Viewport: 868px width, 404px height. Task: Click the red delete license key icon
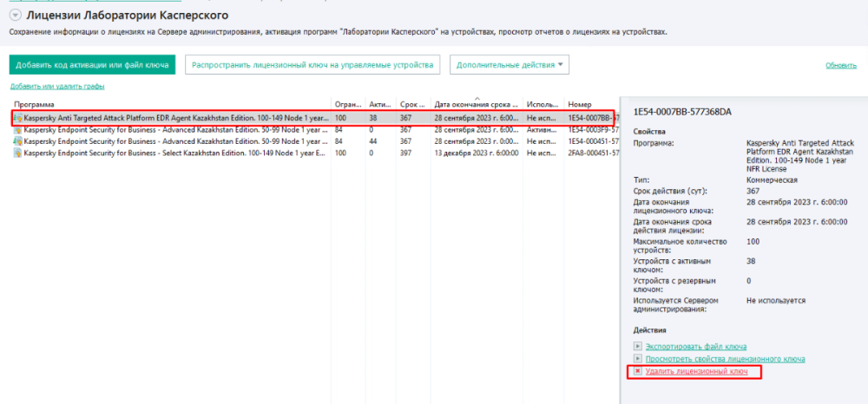pos(638,371)
